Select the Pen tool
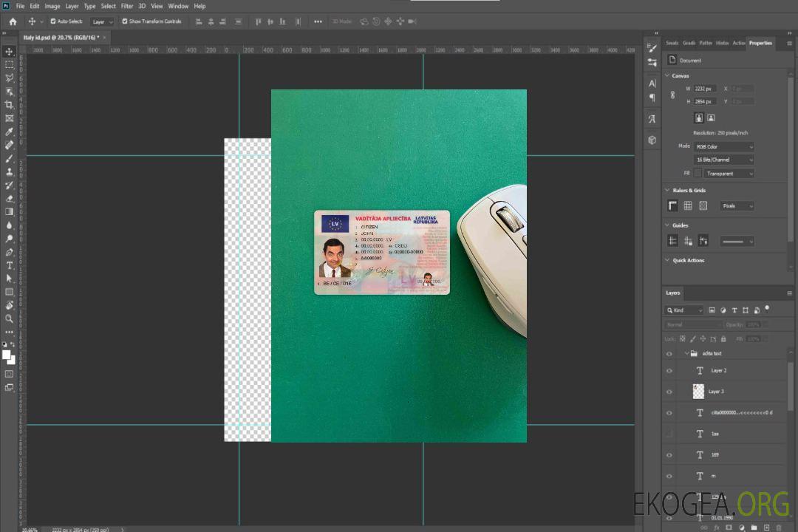Viewport: 798px width, 532px height. coord(9,252)
